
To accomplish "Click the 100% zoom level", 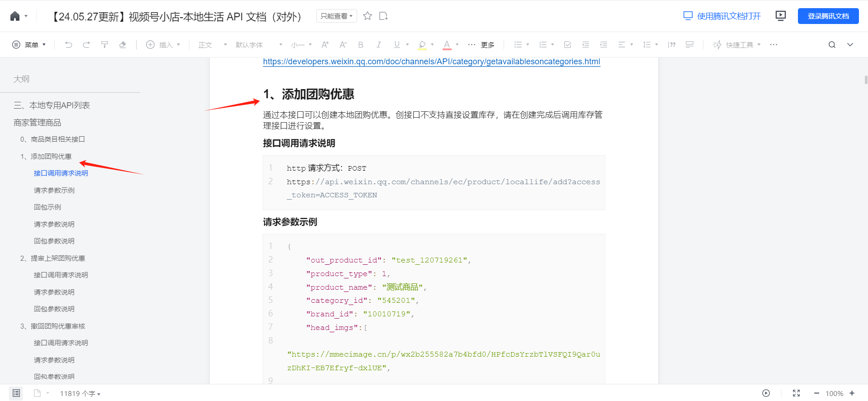I will (834, 394).
